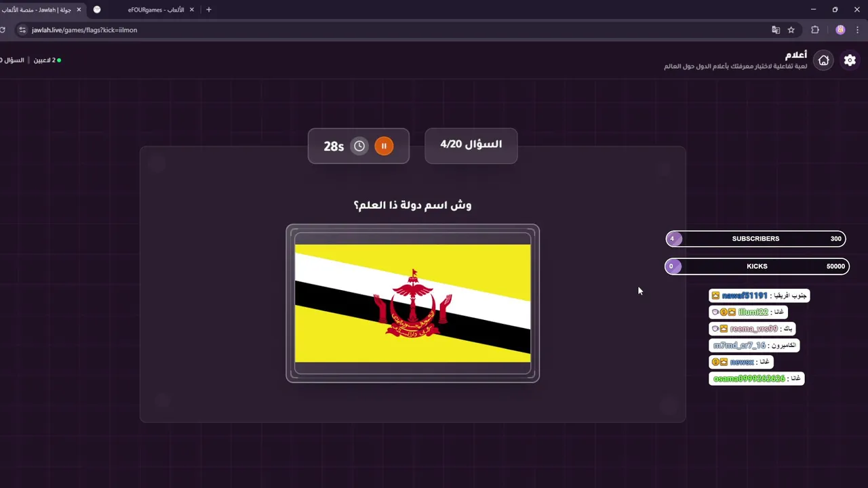The height and width of the screenshot is (488, 868).
Task: Click the KICKS progress bar
Action: (x=757, y=266)
